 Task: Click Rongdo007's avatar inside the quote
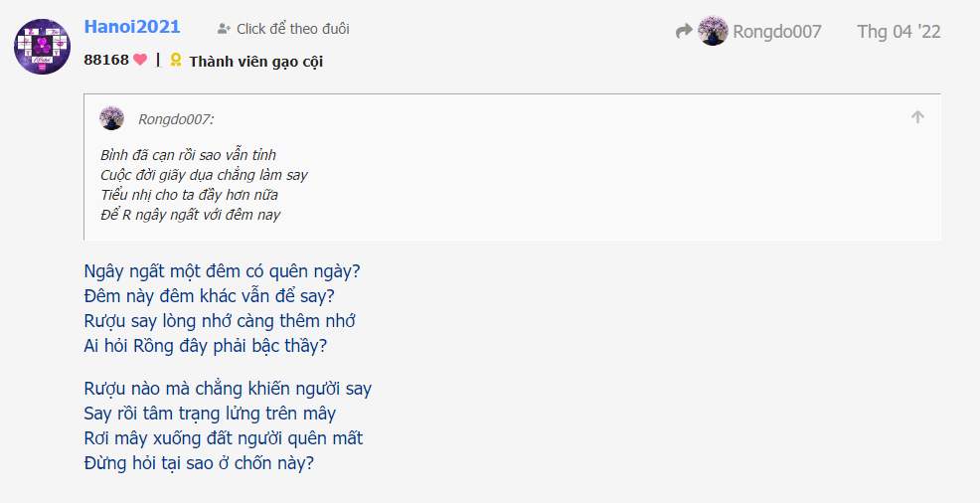point(112,119)
